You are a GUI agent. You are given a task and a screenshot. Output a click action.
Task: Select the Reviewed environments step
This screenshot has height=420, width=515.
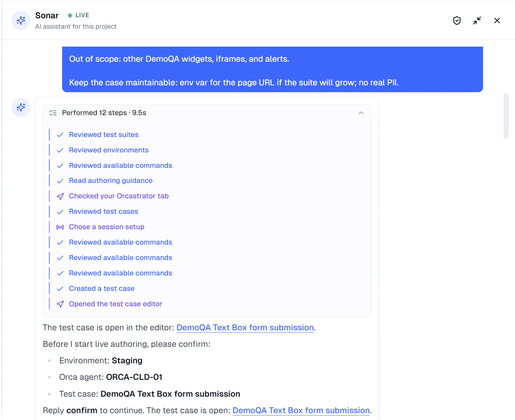click(109, 150)
